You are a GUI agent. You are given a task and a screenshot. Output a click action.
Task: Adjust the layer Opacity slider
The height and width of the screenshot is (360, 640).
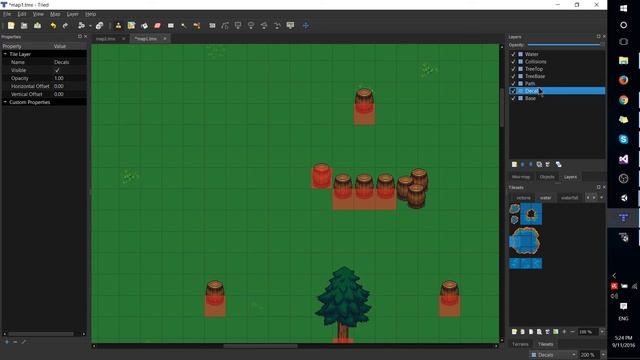click(x=564, y=45)
